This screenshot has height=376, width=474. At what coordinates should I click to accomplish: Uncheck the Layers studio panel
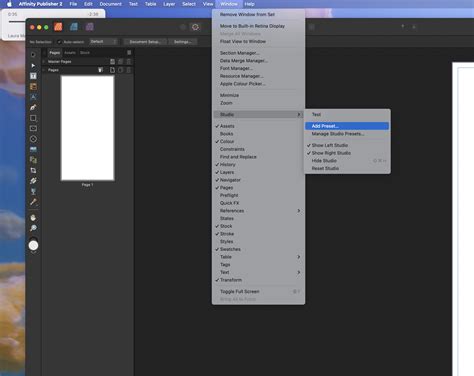(227, 172)
